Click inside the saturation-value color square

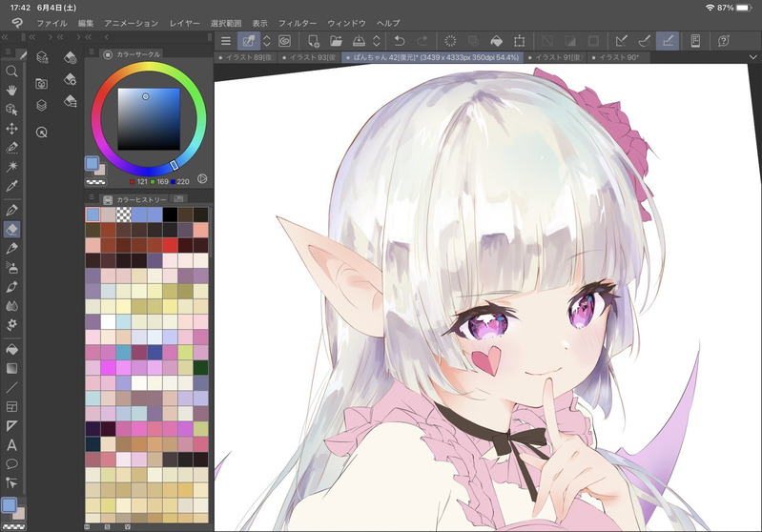149,119
